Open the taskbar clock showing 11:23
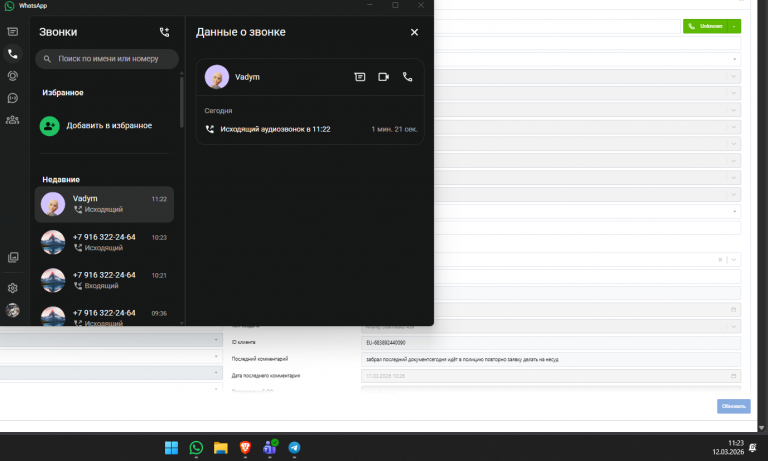Screen dimensions: 768x461 pyautogui.click(x=728, y=447)
